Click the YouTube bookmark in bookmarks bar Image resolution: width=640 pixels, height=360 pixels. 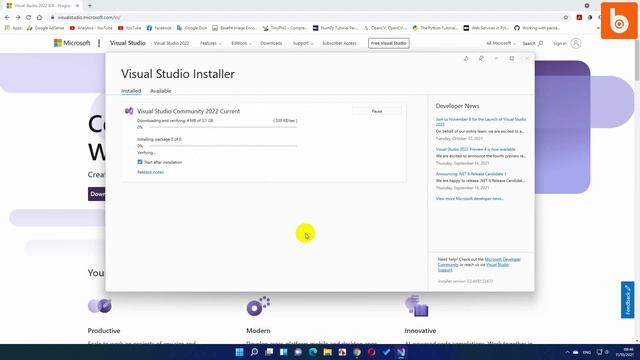(x=129, y=28)
